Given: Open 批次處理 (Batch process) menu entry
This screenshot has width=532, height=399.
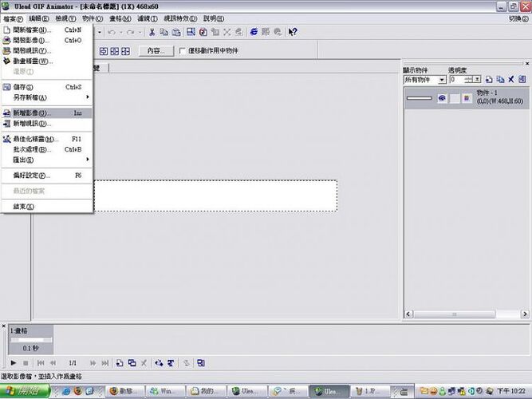Looking at the screenshot, I should pyautogui.click(x=47, y=149).
